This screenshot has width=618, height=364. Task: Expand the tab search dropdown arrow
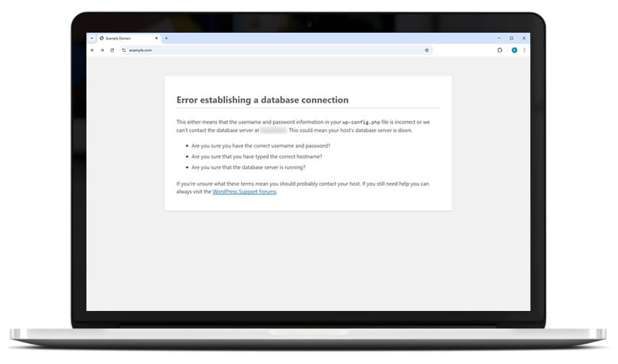pyautogui.click(x=92, y=38)
